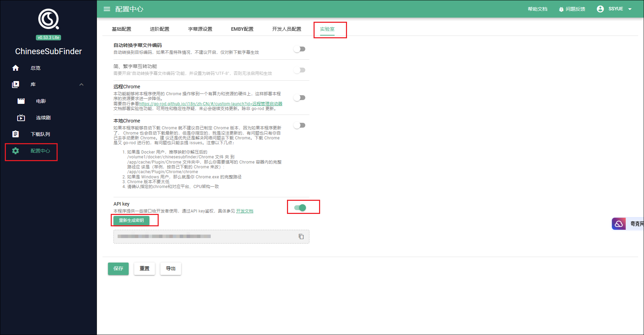Copy the API key with copy icon
The height and width of the screenshot is (335, 644).
tap(301, 237)
